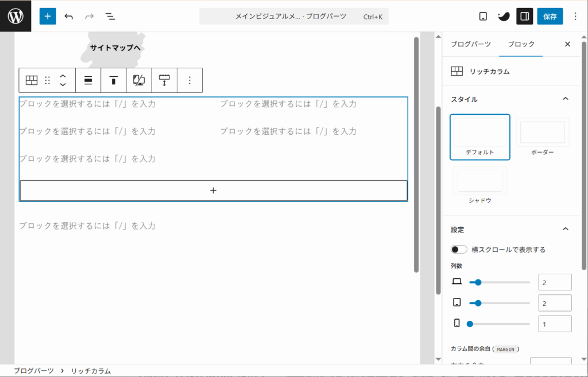Click the device display restriction icon
The image size is (588, 377).
point(139,80)
